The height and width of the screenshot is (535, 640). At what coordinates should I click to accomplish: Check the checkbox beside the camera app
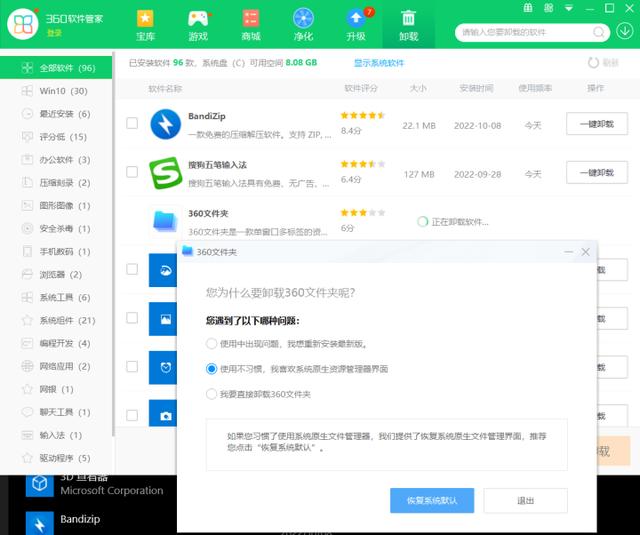click(132, 415)
